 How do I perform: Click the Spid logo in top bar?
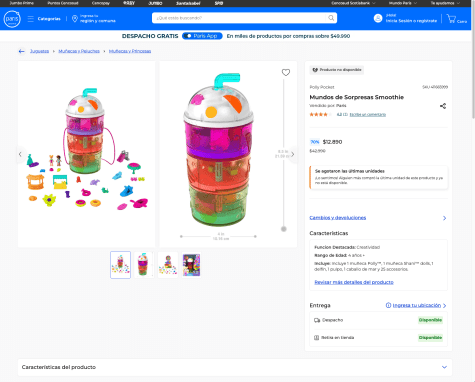(x=219, y=3)
